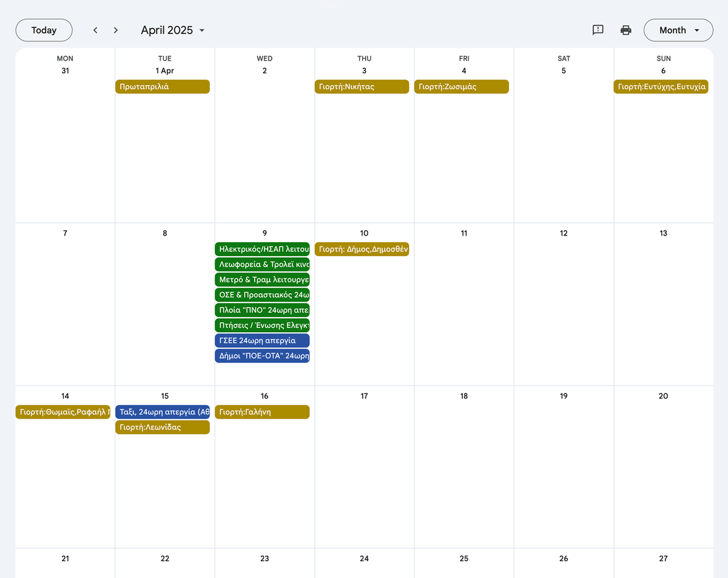728x578 pixels.
Task: Select day number 26
Action: click(x=564, y=559)
